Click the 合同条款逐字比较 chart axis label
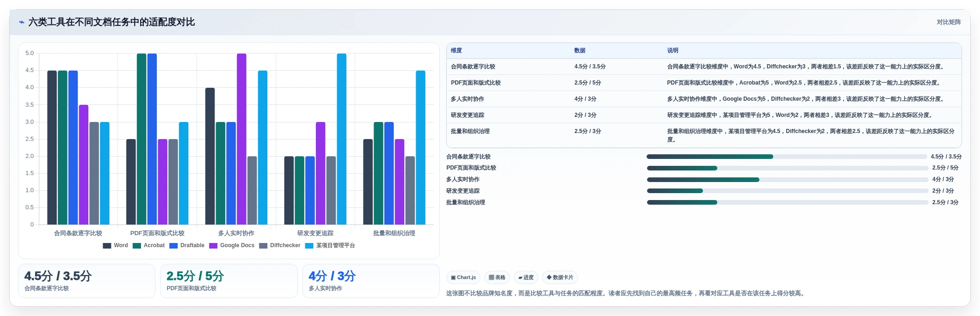Screen dimensions: 980x316 point(78,233)
